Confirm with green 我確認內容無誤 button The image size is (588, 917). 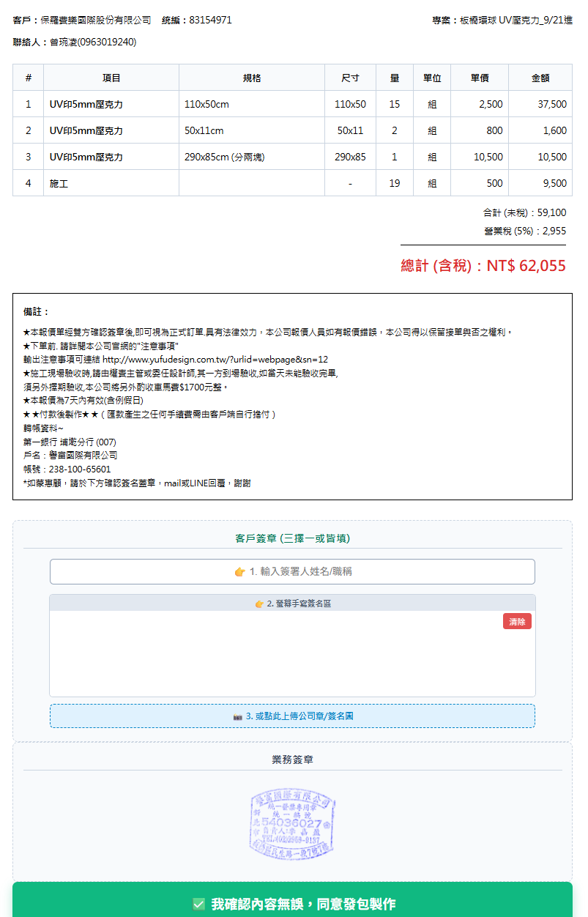point(292,903)
